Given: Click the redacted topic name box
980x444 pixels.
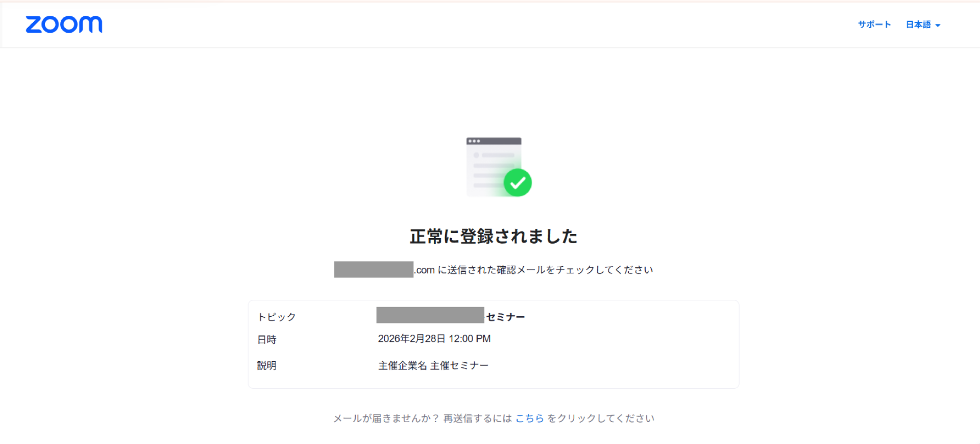Looking at the screenshot, I should [x=430, y=315].
